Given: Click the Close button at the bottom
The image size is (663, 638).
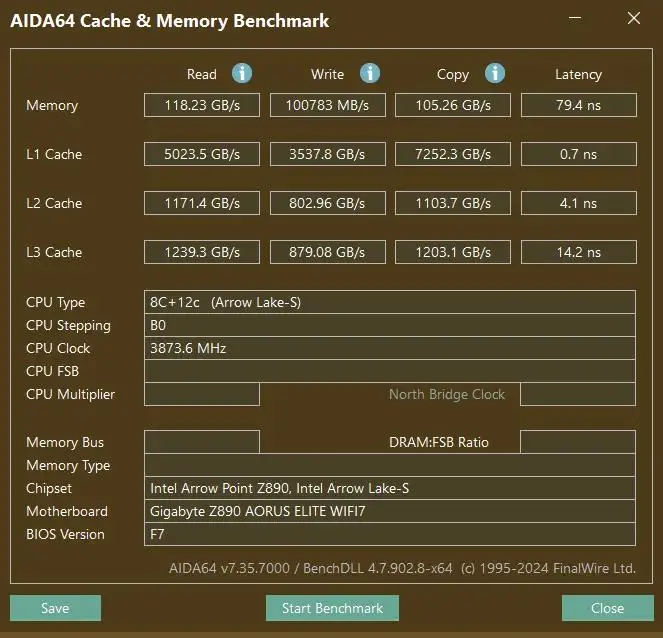Looking at the screenshot, I should [x=608, y=608].
